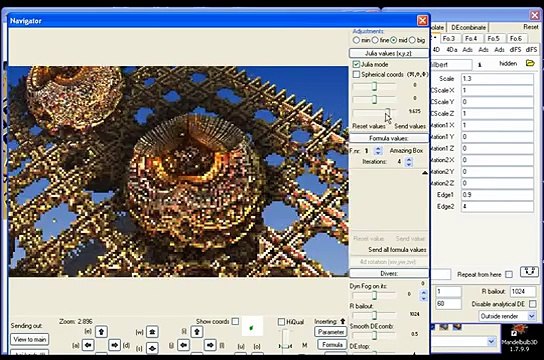Click the first Julia X value slider
This screenshot has width=544, height=360.
pos(374,86)
